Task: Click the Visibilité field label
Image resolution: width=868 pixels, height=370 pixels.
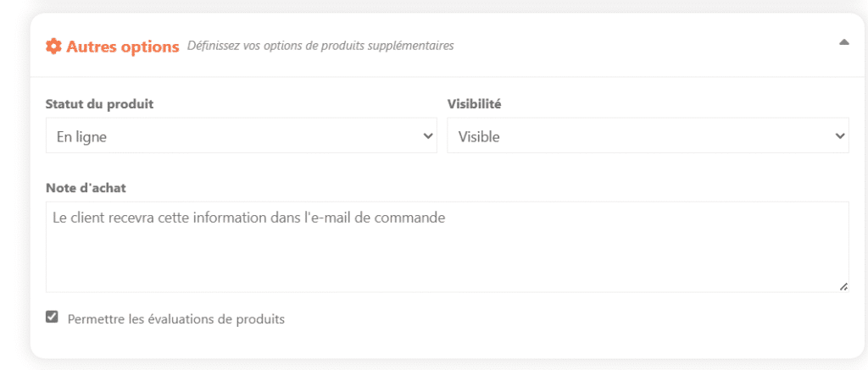Action: [474, 104]
